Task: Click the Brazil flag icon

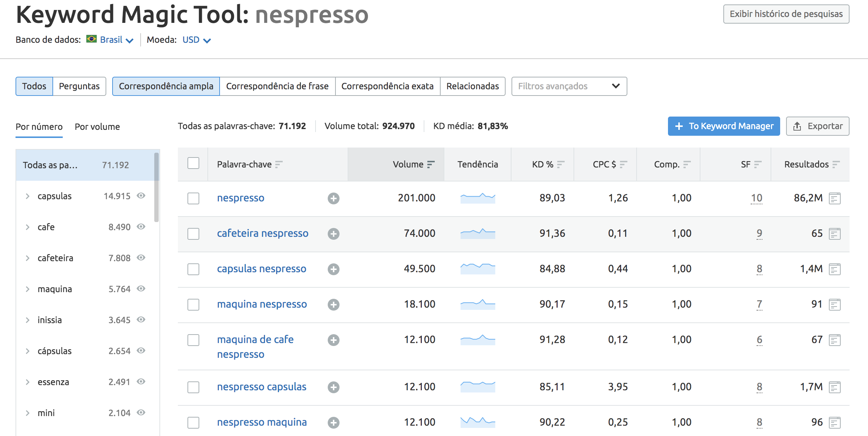Action: pos(92,39)
